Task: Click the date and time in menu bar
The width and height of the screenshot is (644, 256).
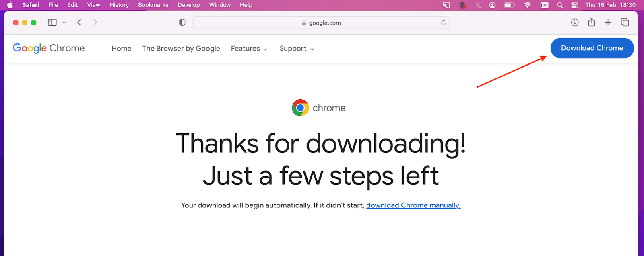Action: [x=610, y=5]
